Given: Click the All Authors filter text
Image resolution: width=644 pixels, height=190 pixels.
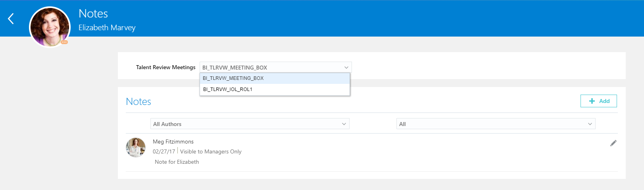Looking at the screenshot, I should [x=167, y=124].
